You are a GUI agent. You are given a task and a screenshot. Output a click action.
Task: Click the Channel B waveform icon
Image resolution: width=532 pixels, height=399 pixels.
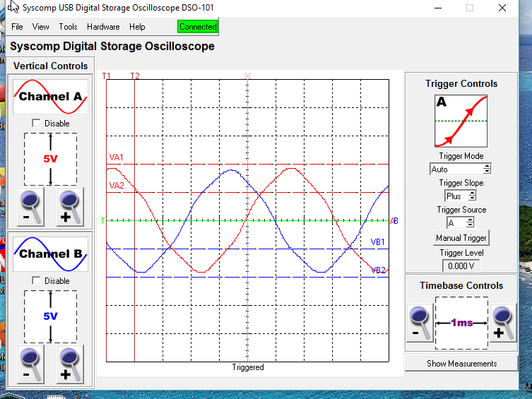coord(50,254)
